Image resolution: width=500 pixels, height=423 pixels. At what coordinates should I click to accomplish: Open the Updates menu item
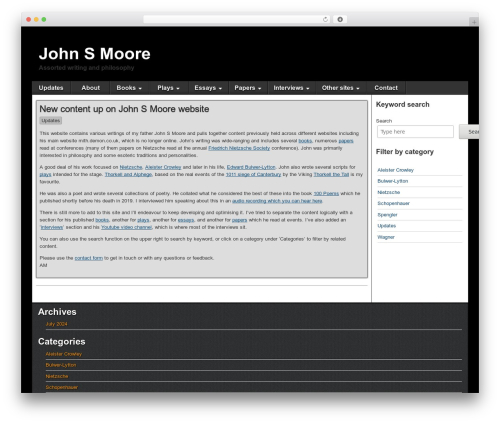click(x=51, y=88)
